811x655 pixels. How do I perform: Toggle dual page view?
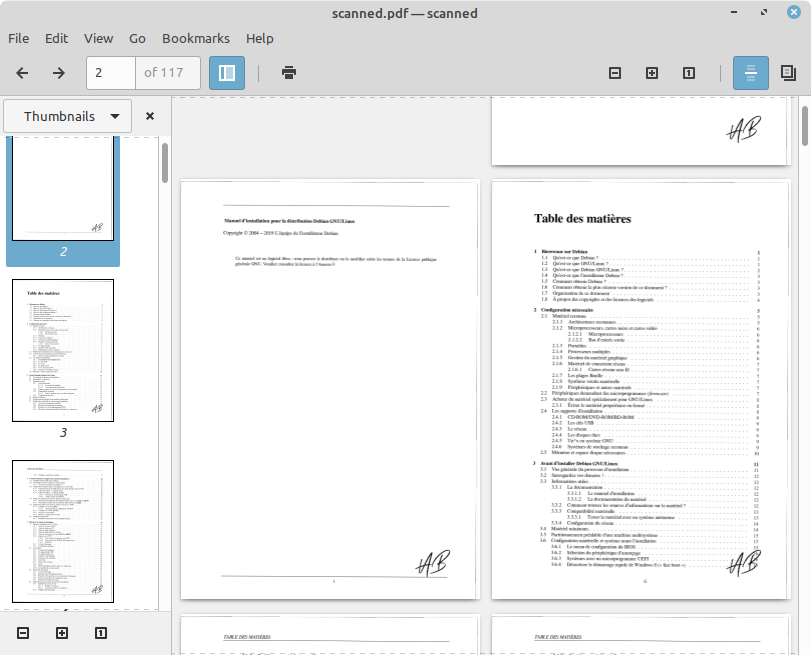[788, 73]
